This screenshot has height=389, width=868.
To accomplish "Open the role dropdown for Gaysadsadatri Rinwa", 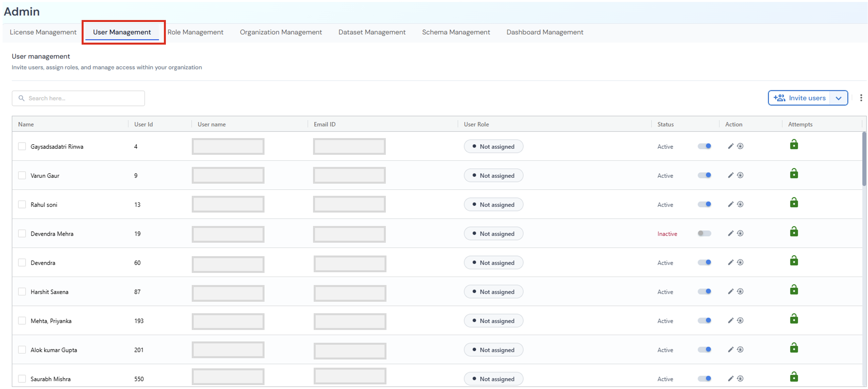I will tap(493, 146).
